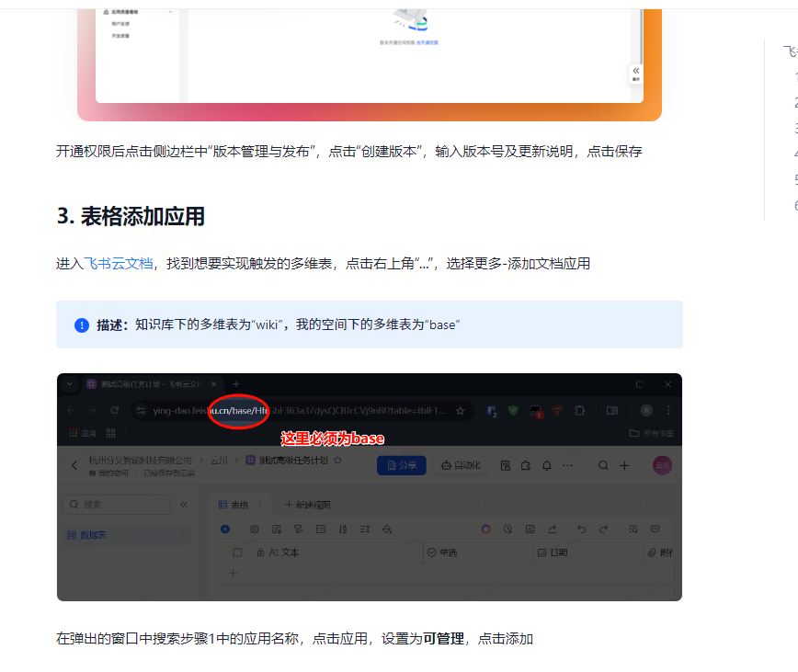The image size is (798, 672).
Task: Click the browser profile avatar
Action: pyautogui.click(x=646, y=411)
